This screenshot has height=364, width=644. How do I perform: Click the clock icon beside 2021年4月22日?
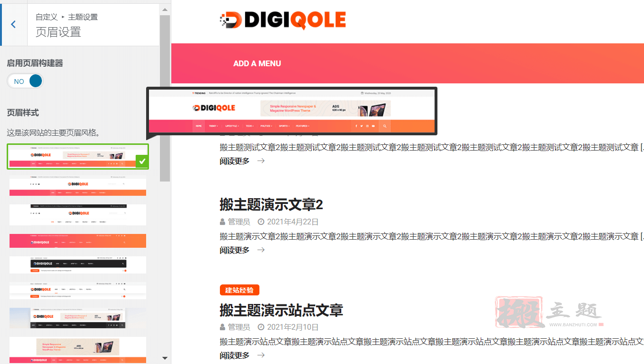261,222
